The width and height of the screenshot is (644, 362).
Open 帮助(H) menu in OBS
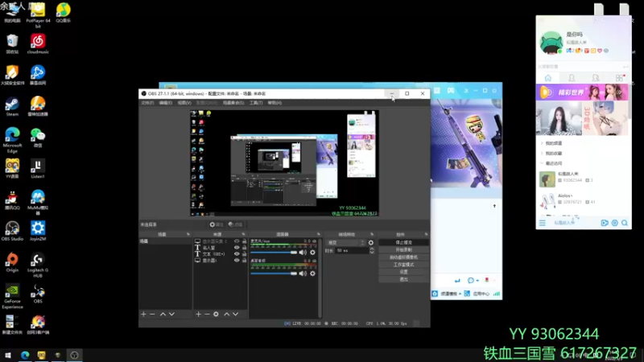pyautogui.click(x=275, y=103)
